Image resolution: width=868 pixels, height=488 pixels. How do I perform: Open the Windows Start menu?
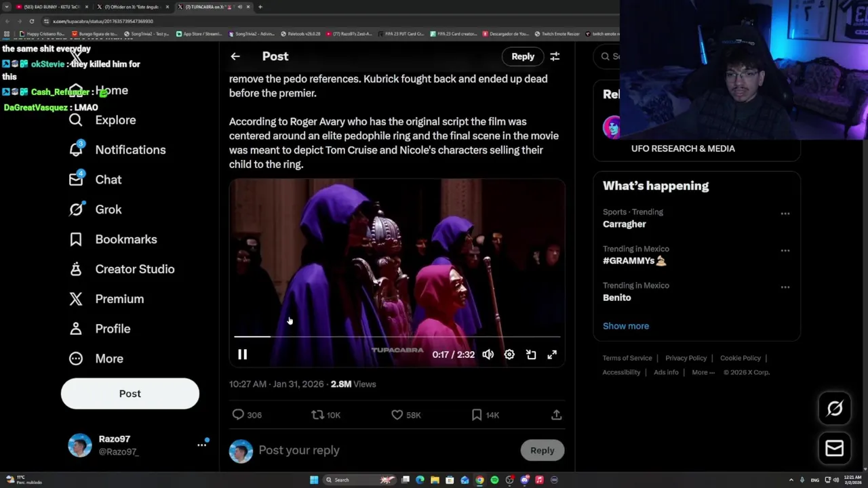pos(314,480)
